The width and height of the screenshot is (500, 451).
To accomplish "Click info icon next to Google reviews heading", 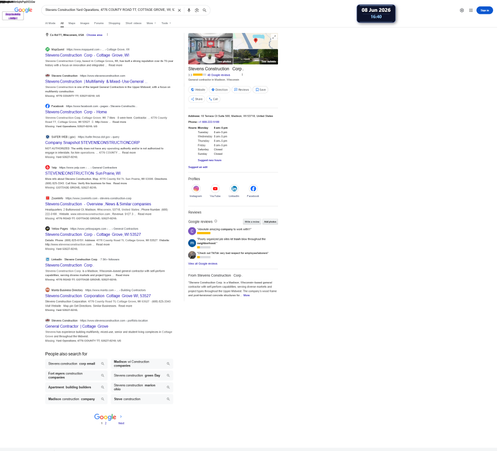I will 216,221.
